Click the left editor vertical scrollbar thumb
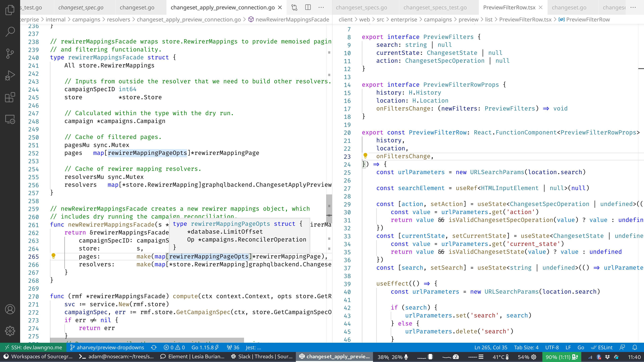Viewport: 644px width, 362px height. pyautogui.click(x=329, y=209)
